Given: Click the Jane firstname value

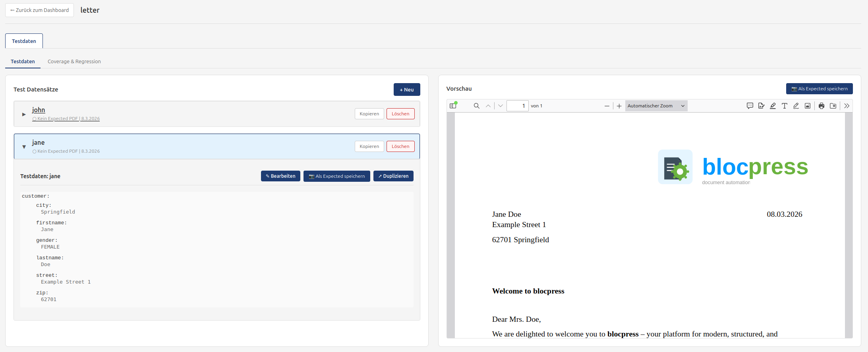Looking at the screenshot, I should click(x=47, y=229).
